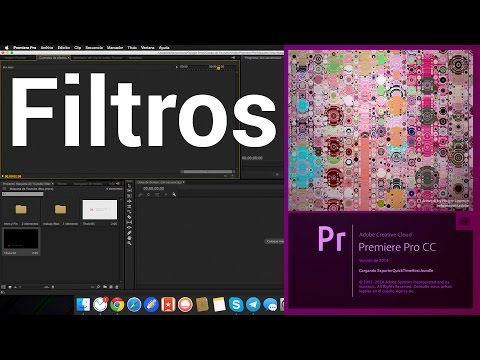Click the find magnifier in Project panel
Viewport: 480px width, 360px height.
[99, 287]
